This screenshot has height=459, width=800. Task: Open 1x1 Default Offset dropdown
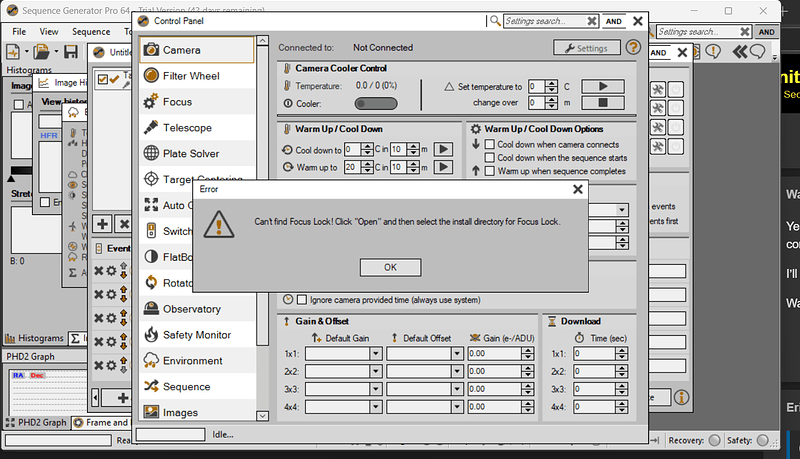click(457, 353)
